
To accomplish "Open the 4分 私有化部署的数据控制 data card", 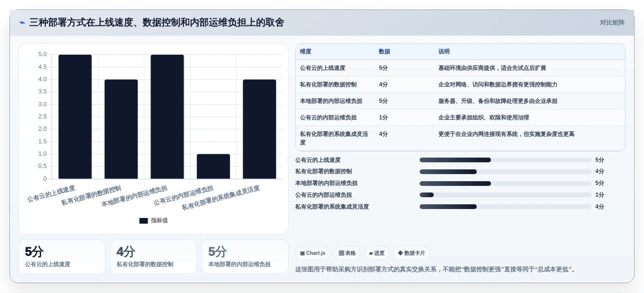I will click(154, 257).
